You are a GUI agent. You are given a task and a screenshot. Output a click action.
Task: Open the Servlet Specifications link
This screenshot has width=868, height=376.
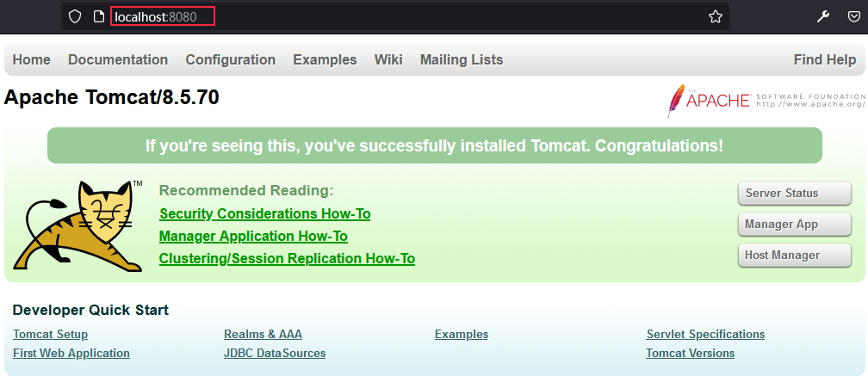point(706,334)
